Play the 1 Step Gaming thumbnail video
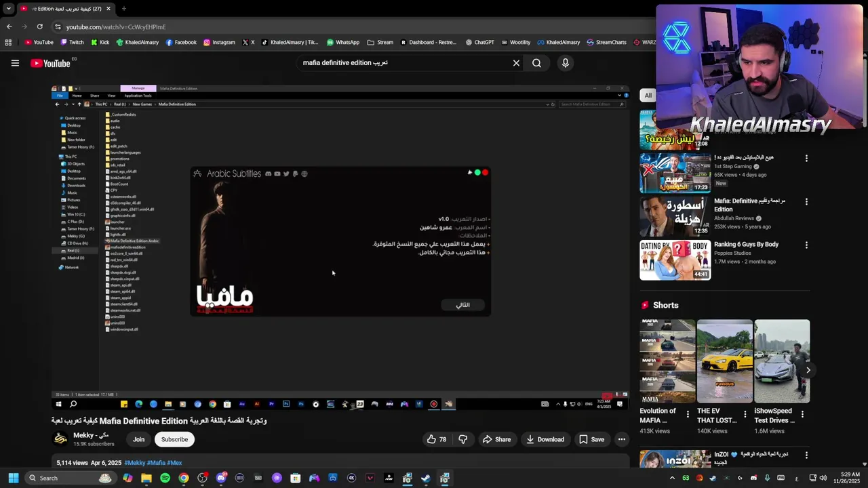 [x=675, y=173]
